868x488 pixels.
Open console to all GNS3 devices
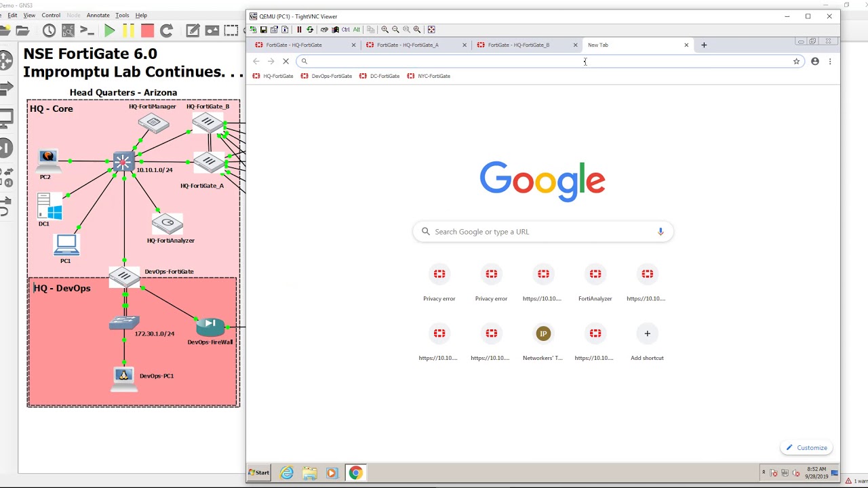pyautogui.click(x=87, y=30)
